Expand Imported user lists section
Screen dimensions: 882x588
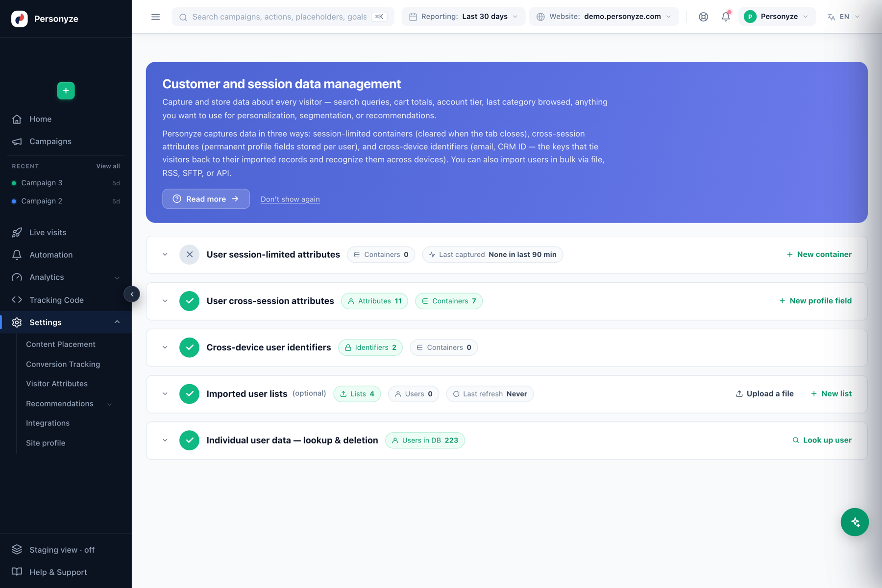[x=165, y=394]
